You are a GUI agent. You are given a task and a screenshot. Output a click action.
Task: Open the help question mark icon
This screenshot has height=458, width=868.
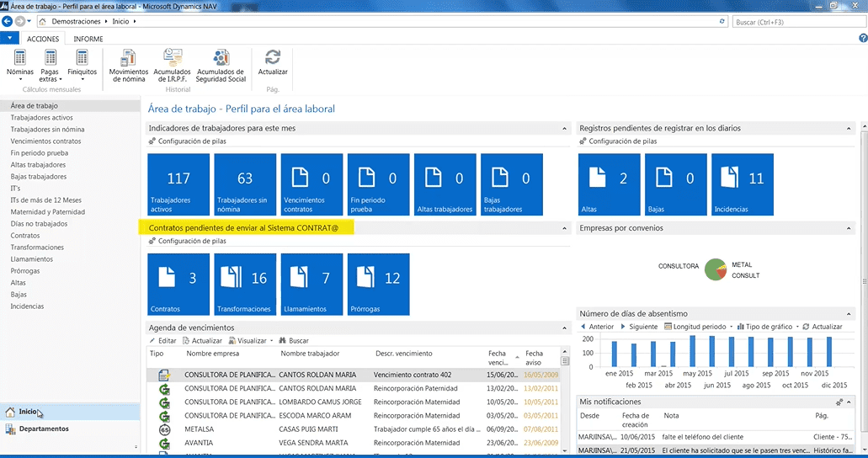pos(862,38)
